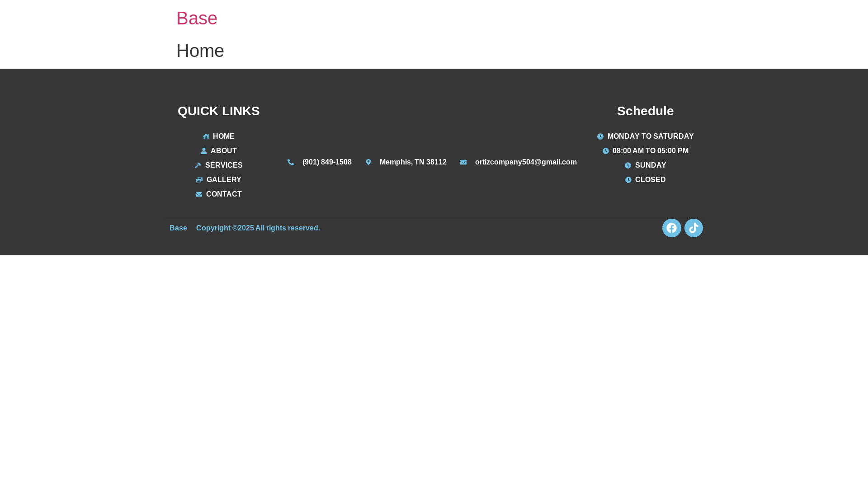Open the TikTok social icon

(x=693, y=228)
